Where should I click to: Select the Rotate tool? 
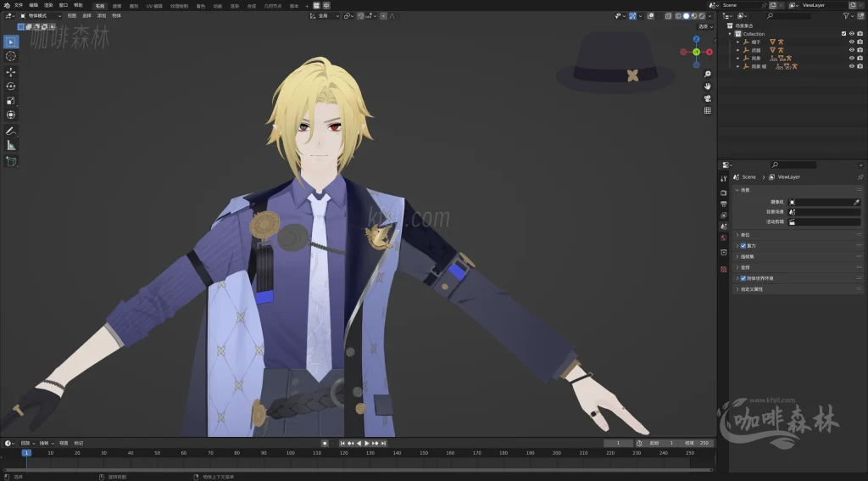pos(10,86)
